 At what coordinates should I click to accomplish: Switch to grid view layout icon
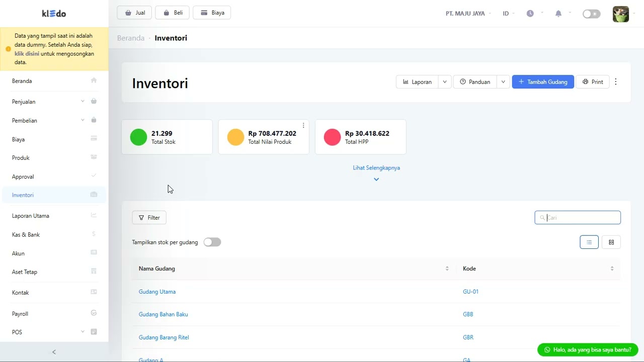pos(611,242)
